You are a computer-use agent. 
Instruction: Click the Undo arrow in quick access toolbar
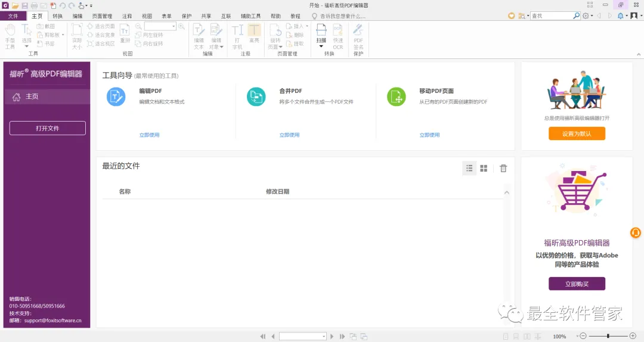click(x=63, y=5)
